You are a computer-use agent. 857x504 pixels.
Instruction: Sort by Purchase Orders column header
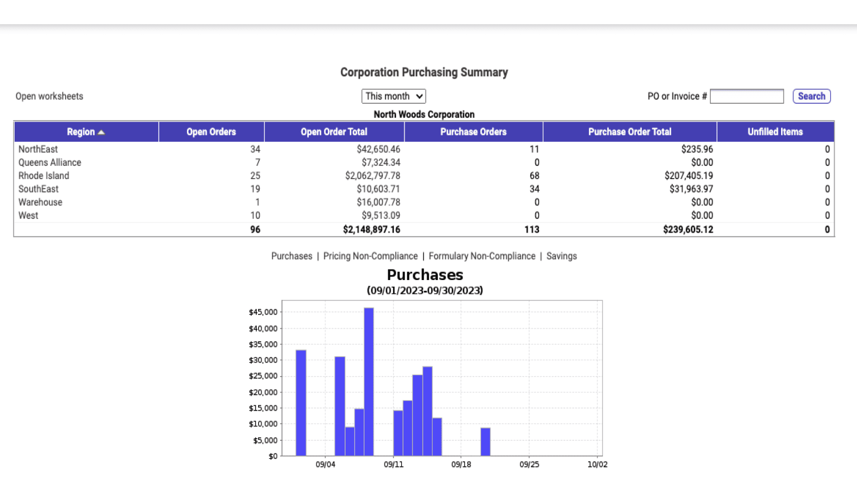tap(473, 132)
